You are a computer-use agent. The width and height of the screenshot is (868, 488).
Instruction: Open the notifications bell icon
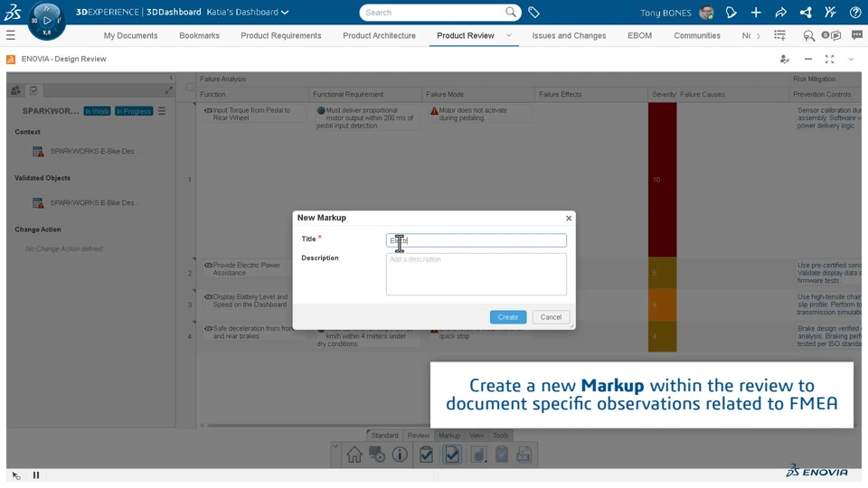coord(731,13)
